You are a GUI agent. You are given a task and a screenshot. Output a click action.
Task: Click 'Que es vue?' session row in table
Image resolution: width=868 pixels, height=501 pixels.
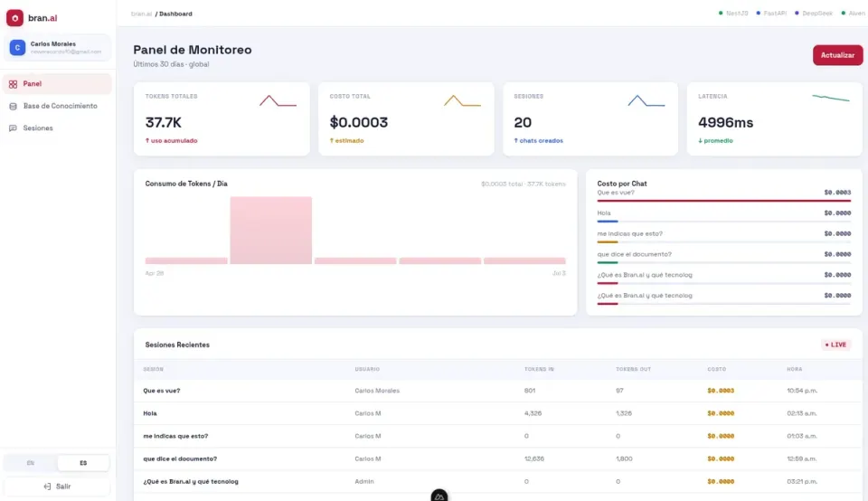[x=497, y=391]
